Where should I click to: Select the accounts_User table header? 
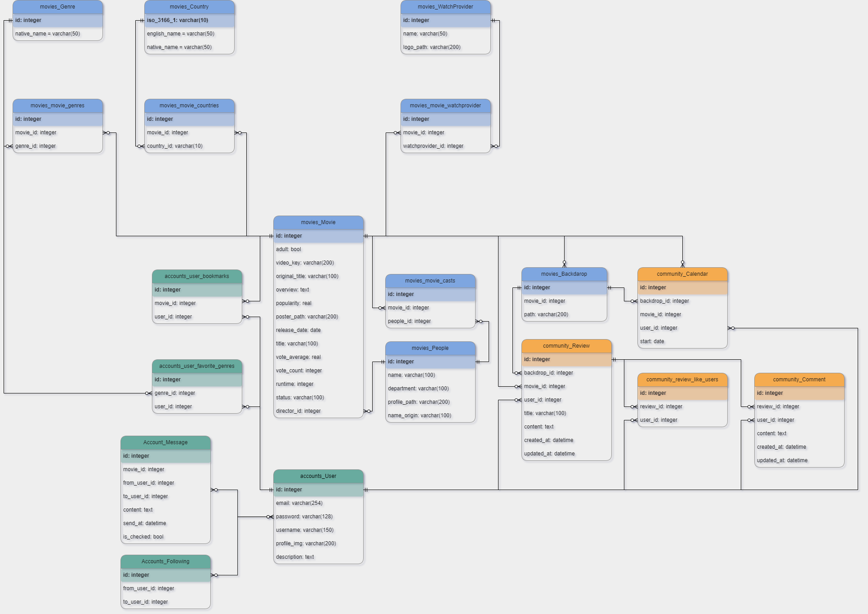pyautogui.click(x=318, y=476)
